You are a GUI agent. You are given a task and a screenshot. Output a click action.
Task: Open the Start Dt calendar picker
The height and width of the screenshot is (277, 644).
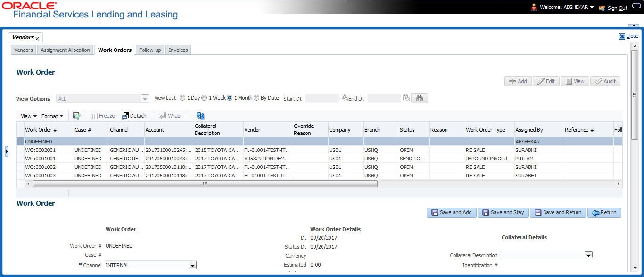344,98
